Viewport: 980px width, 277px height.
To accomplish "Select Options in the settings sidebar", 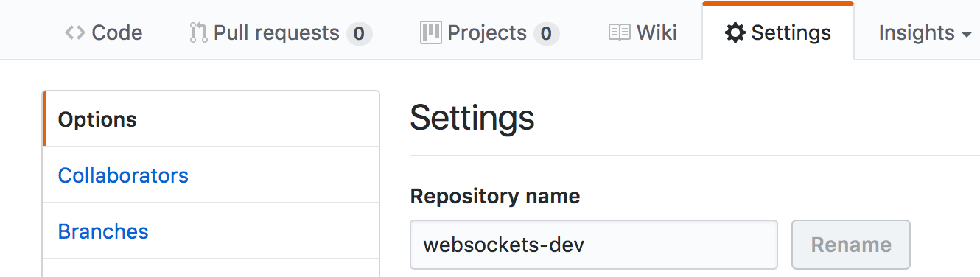I will [211, 119].
